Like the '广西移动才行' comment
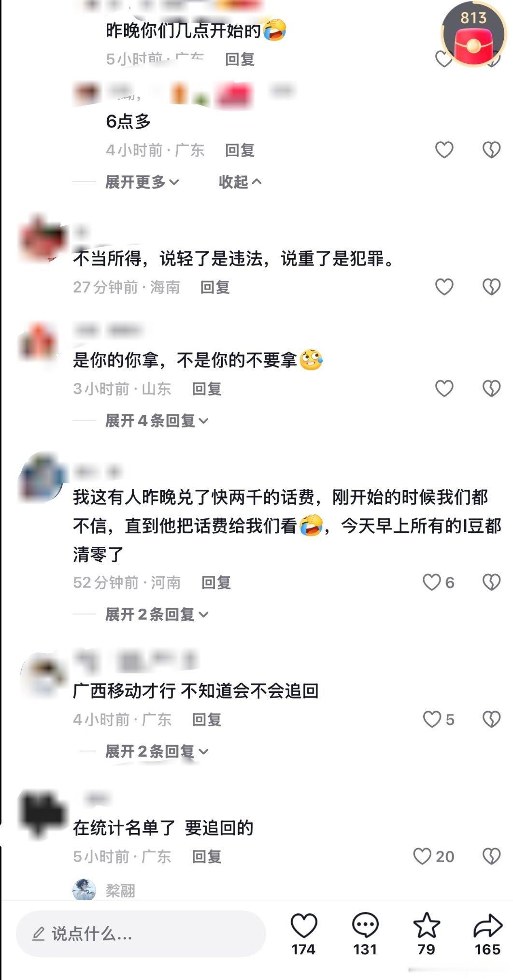This screenshot has height=980, width=513. (x=439, y=719)
